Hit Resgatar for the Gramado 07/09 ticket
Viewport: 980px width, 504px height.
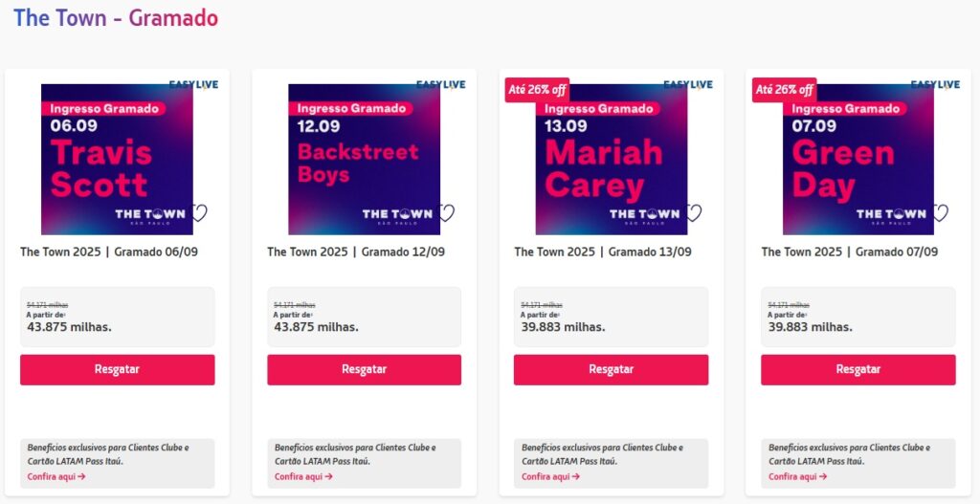click(857, 369)
